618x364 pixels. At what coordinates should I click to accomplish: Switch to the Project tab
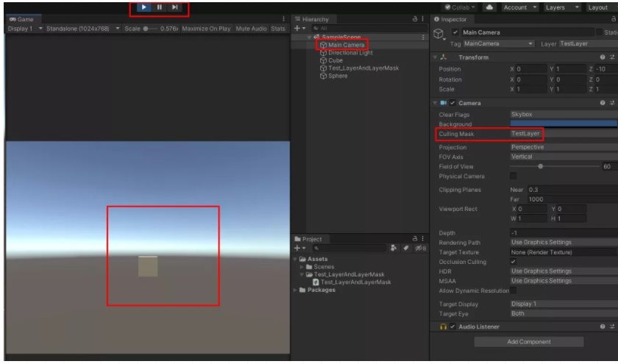pos(308,239)
